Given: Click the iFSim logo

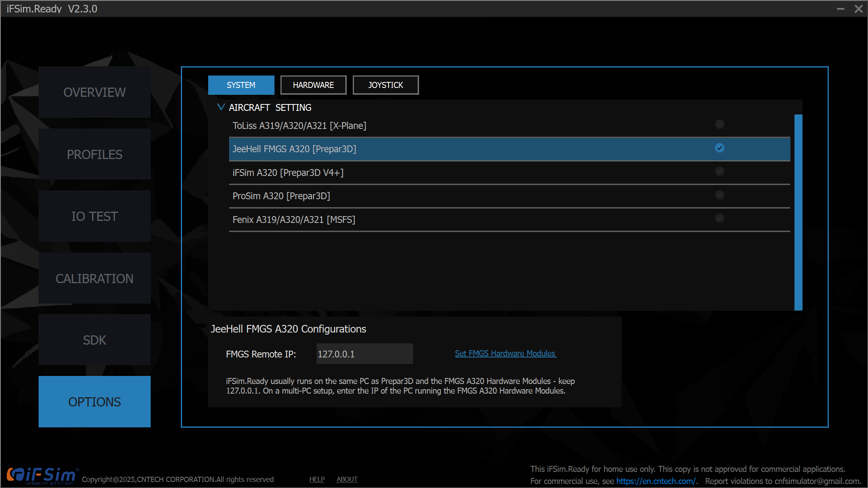Looking at the screenshot, I should [42, 476].
